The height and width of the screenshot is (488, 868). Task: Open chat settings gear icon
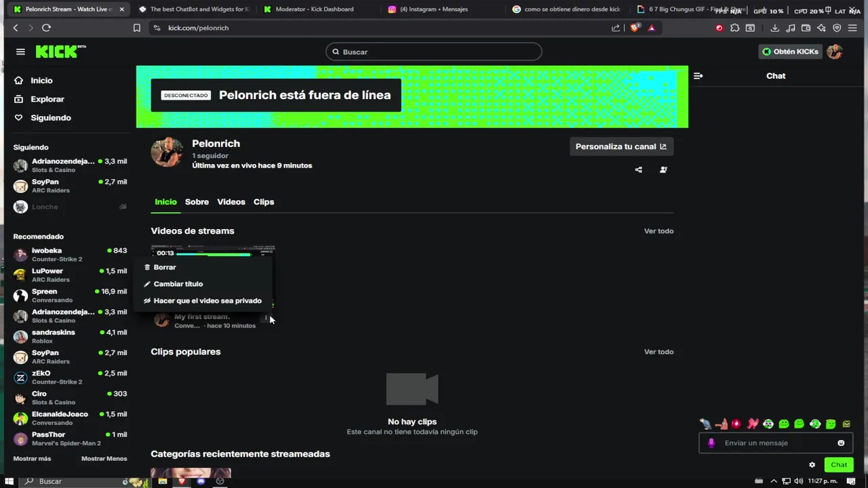(x=812, y=465)
